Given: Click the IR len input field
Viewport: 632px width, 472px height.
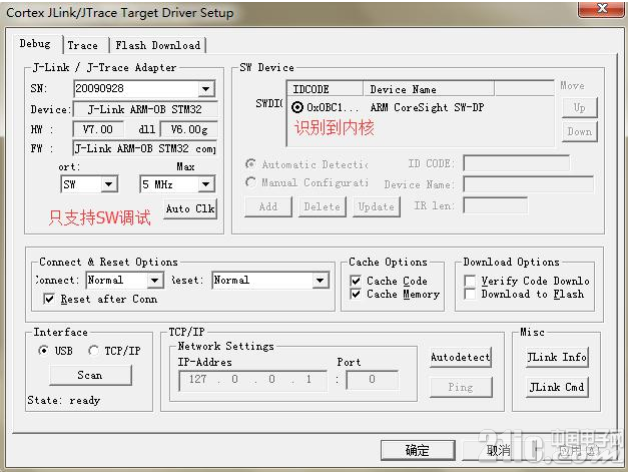Looking at the screenshot, I should pyautogui.click(x=495, y=206).
